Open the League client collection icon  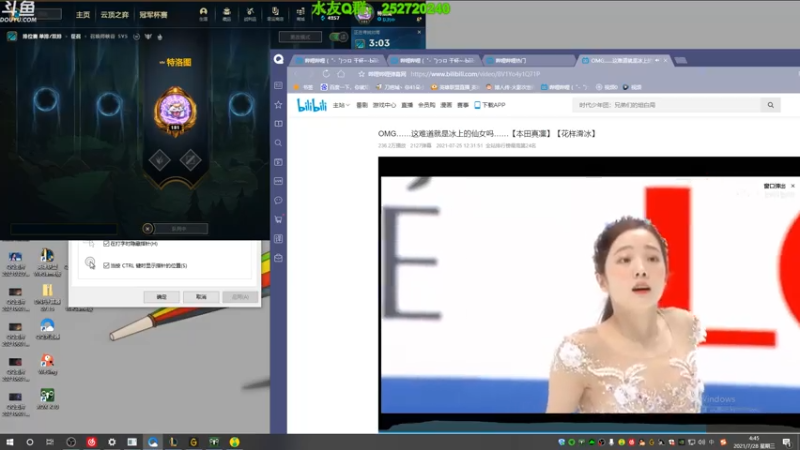coord(227,14)
